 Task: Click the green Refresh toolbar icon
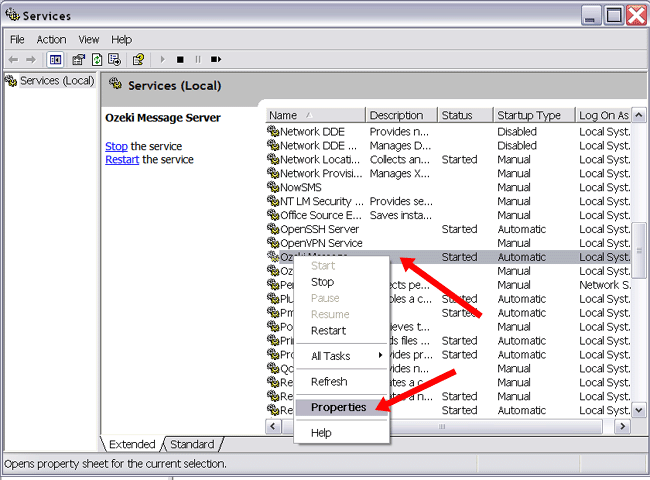click(x=97, y=59)
